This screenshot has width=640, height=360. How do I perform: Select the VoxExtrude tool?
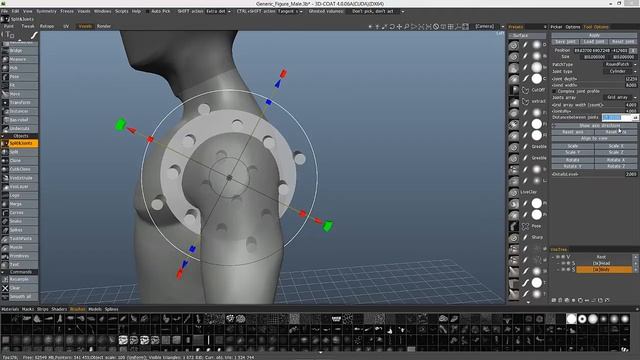click(x=20, y=178)
